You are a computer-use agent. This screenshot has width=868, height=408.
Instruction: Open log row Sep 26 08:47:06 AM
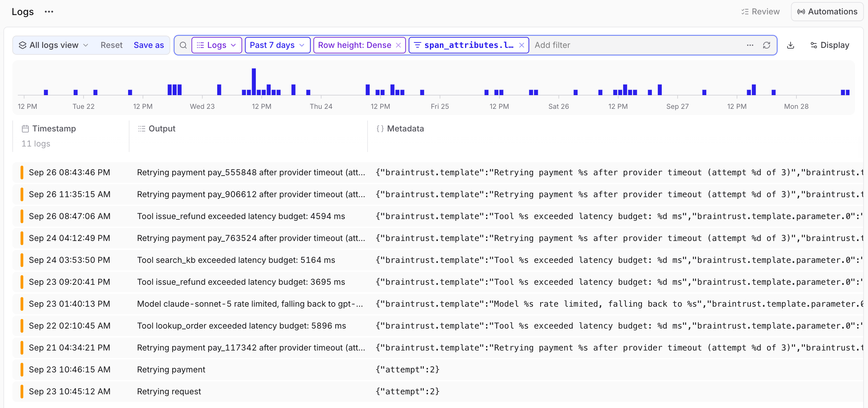(438, 216)
